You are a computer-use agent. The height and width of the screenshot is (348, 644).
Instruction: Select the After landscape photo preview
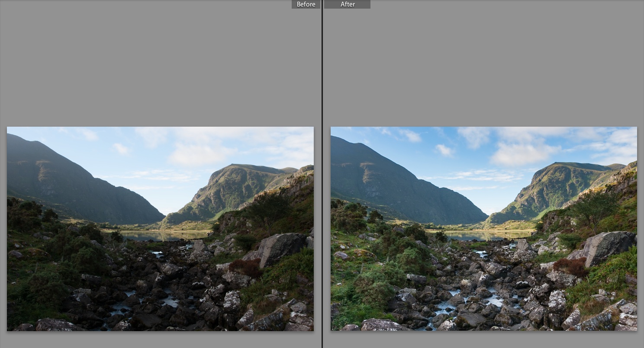click(x=484, y=229)
